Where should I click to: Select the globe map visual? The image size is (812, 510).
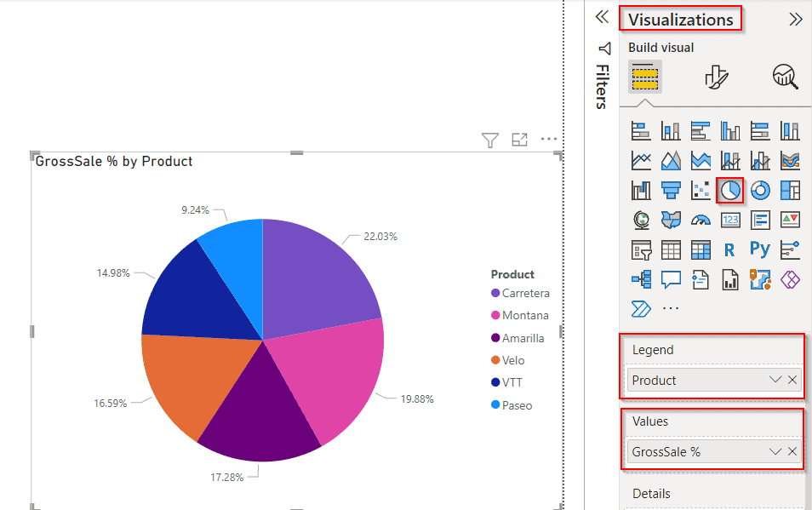click(641, 220)
